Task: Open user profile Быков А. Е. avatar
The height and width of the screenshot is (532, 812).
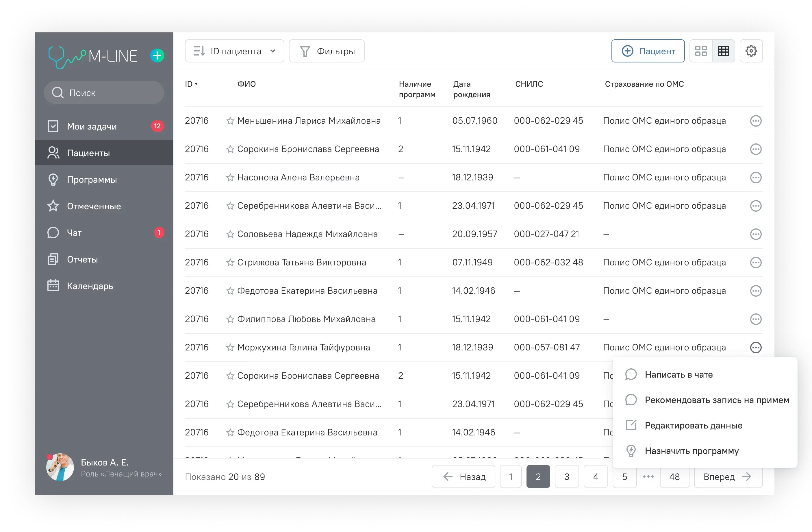Action: pos(60,468)
